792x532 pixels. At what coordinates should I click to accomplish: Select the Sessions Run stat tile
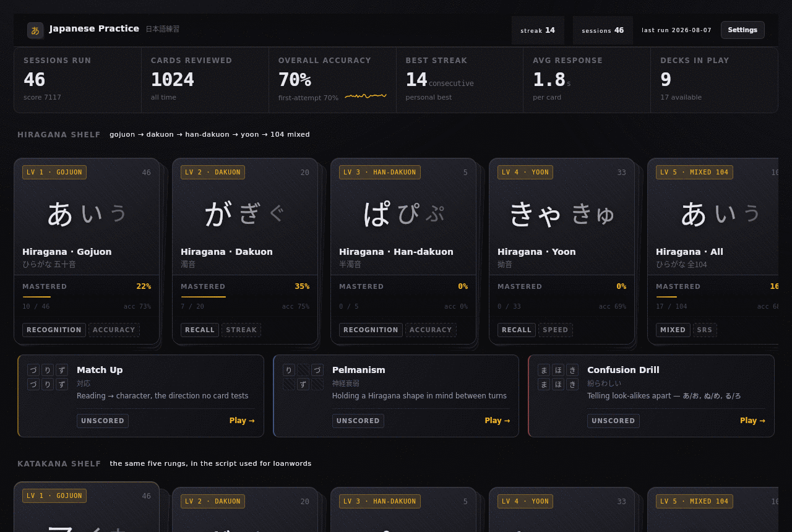point(77,80)
